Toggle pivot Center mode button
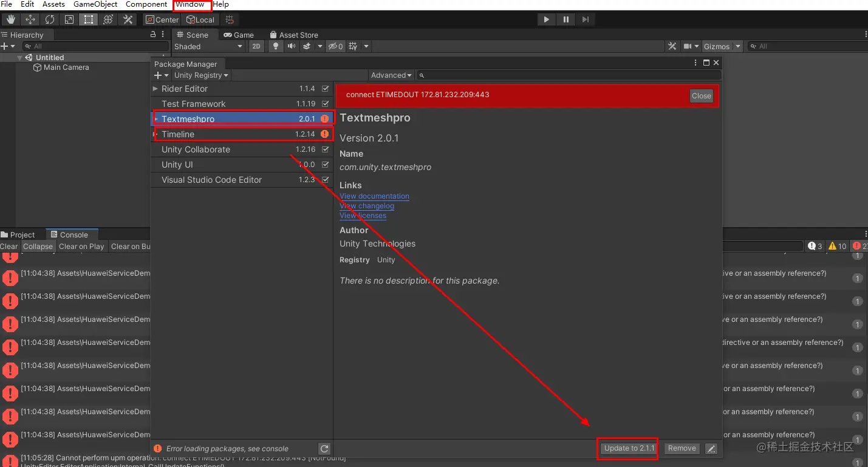868x467 pixels. coord(162,19)
